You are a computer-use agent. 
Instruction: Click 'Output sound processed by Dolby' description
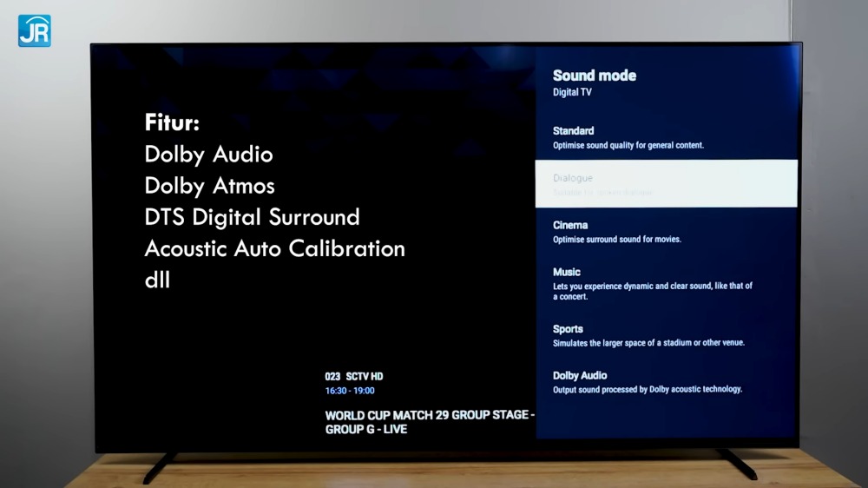(x=648, y=389)
